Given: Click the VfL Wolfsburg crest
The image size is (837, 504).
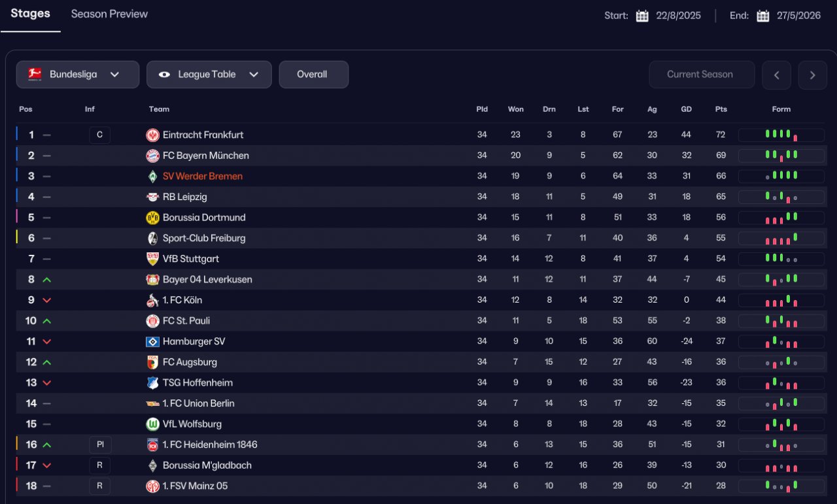Looking at the screenshot, I should click(x=152, y=424).
